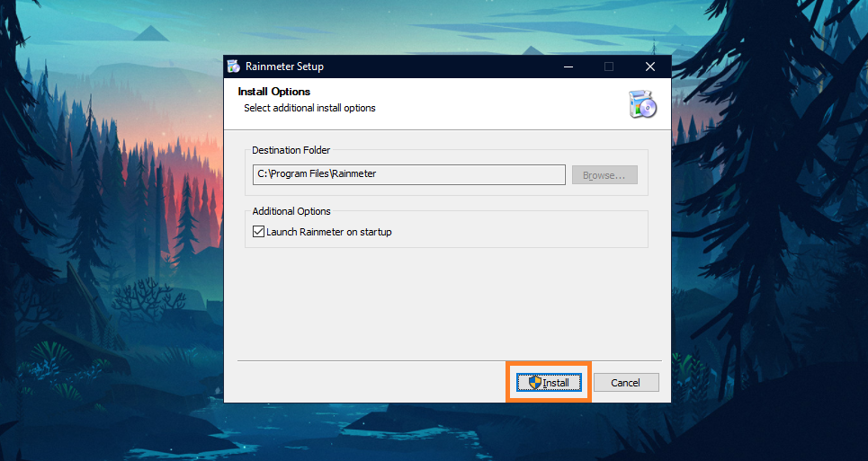Image resolution: width=868 pixels, height=461 pixels.
Task: Click the 'Install Options' heading text
Action: tap(274, 92)
